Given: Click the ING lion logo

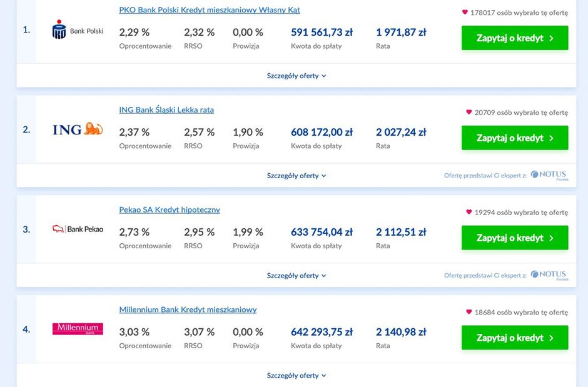Looking at the screenshot, I should pos(78,129).
